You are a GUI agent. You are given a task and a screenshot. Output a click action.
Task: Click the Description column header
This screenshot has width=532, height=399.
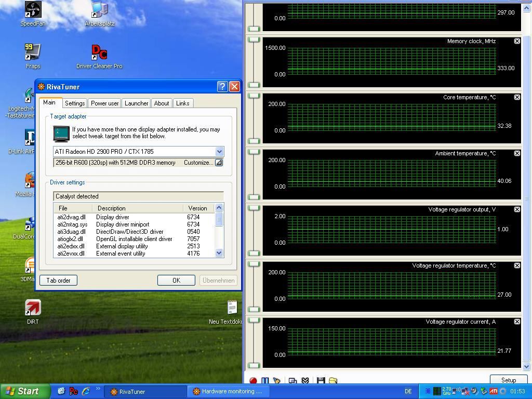coord(137,208)
